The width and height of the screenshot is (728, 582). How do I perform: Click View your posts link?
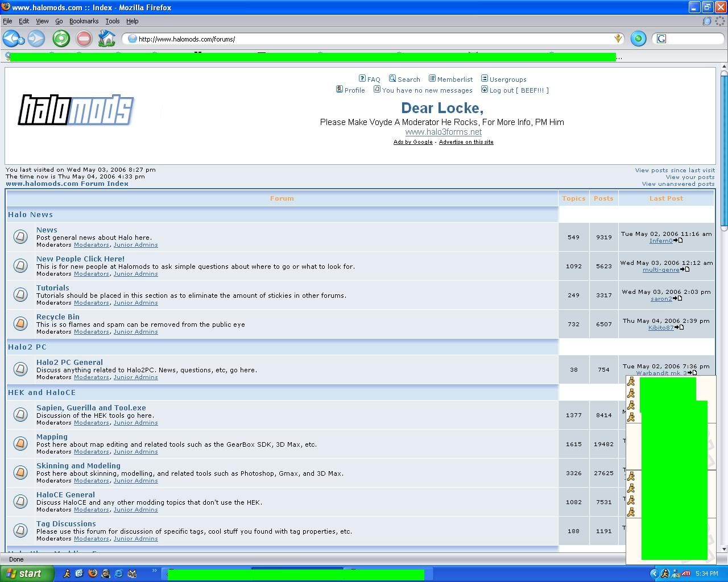click(690, 177)
